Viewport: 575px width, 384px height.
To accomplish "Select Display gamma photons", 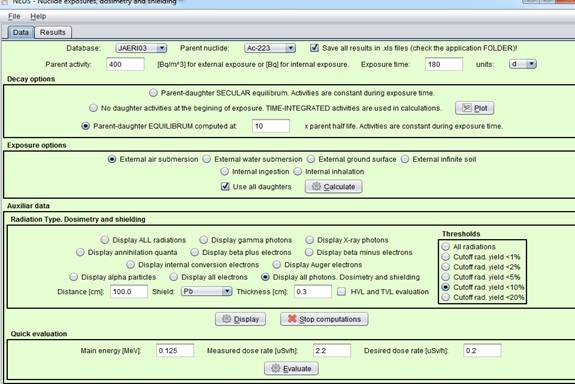I will pos(204,240).
